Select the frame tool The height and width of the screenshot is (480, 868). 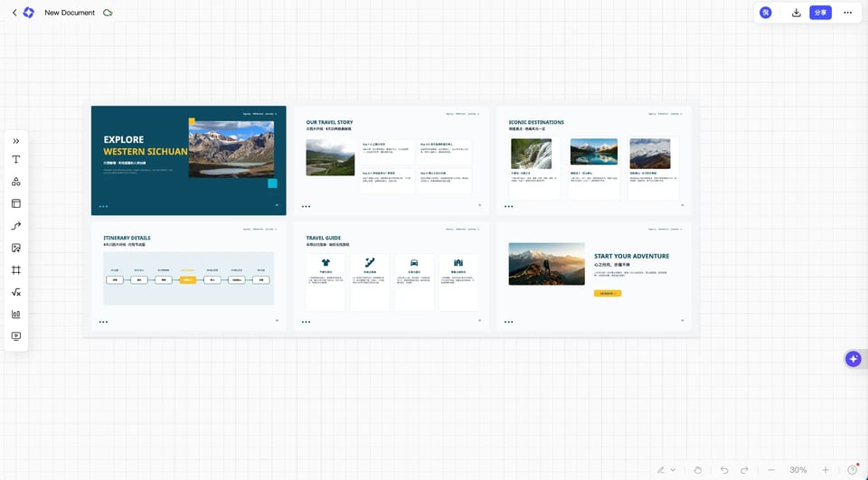[16, 270]
